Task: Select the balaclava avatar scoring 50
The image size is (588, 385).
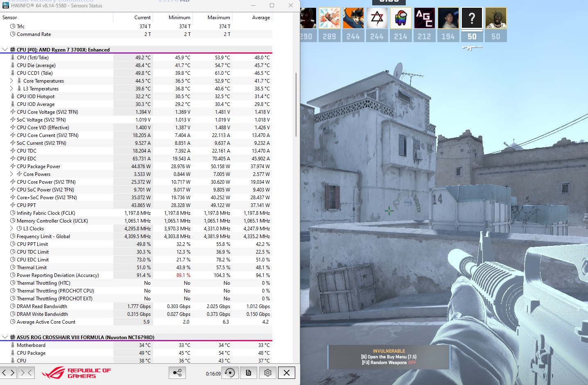Action: click(x=496, y=18)
